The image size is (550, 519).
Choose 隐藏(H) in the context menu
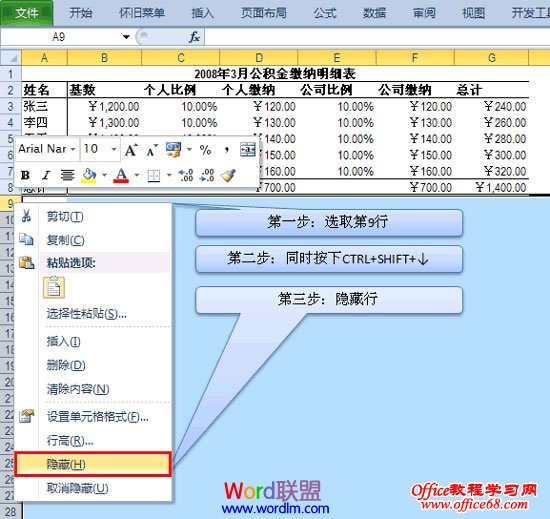[x=93, y=464]
